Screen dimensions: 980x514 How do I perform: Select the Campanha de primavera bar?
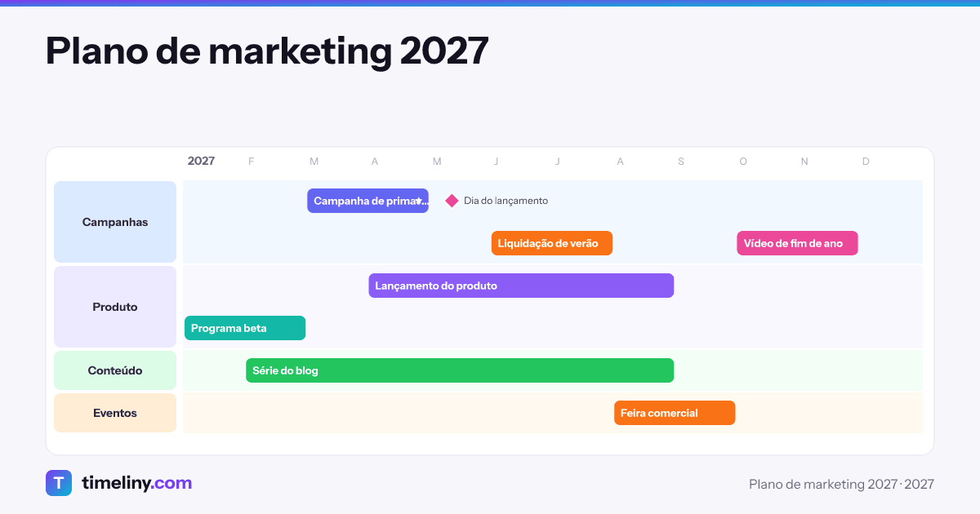tap(367, 201)
